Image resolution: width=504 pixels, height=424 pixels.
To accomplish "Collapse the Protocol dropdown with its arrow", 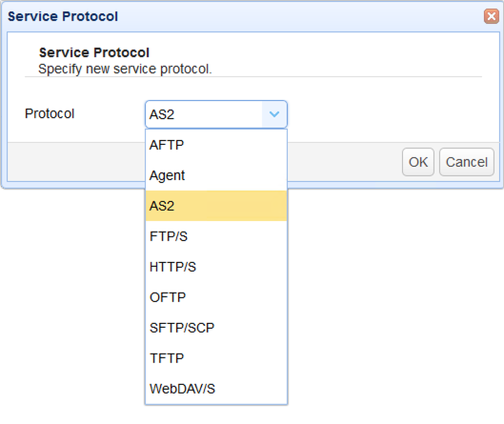I will 274,114.
